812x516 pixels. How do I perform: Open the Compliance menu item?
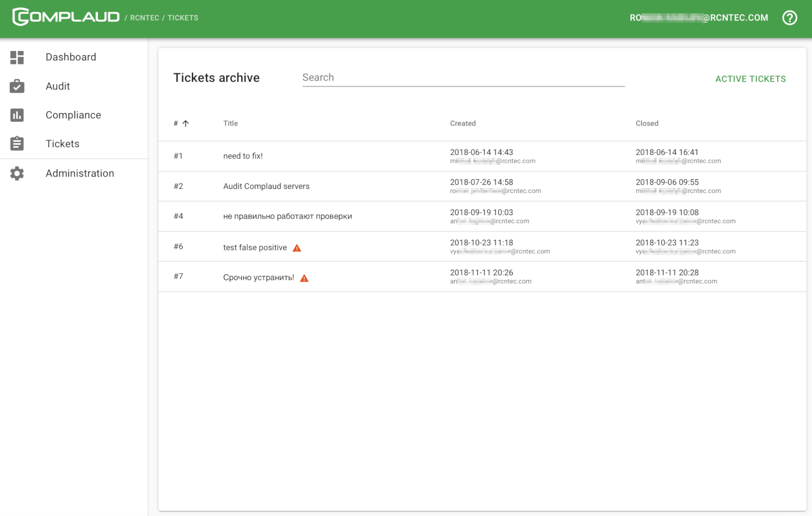click(73, 115)
